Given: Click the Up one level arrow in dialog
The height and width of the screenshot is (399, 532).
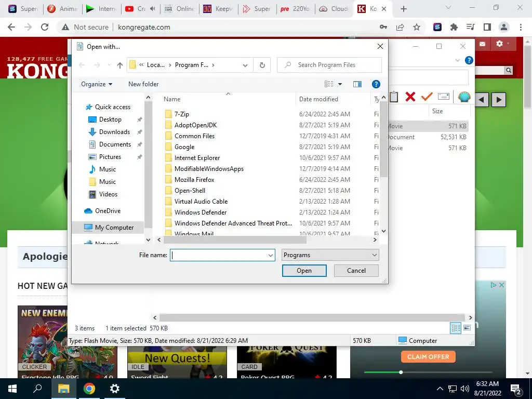Looking at the screenshot, I should [120, 65].
